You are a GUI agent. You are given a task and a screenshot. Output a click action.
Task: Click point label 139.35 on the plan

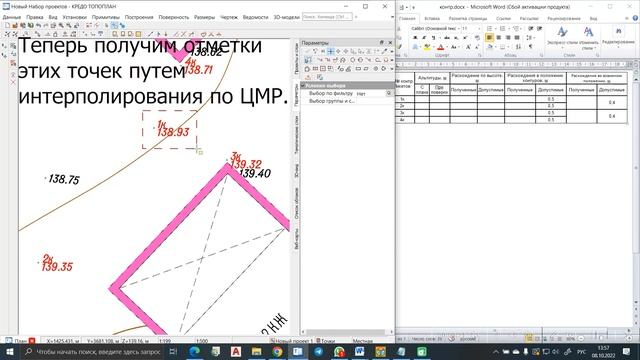click(x=57, y=267)
